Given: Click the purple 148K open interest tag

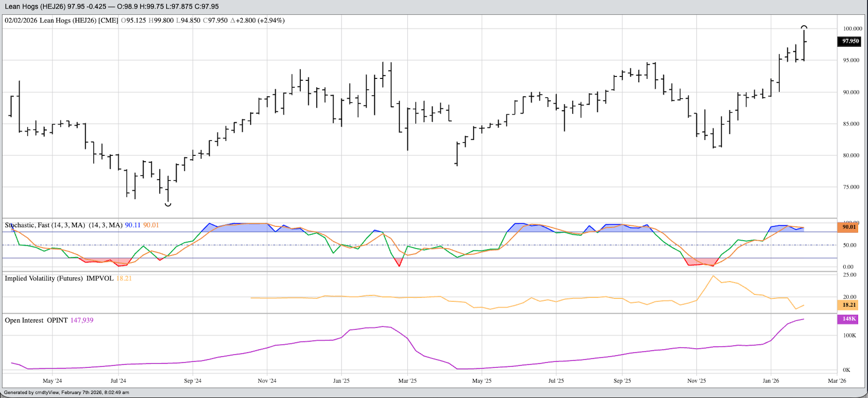Looking at the screenshot, I should click(x=849, y=319).
